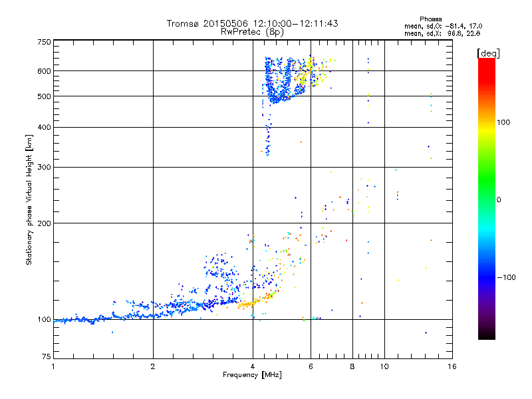This screenshot has width=532, height=399.
Task: Click the '-100' colorbar tick label
Action: click(x=506, y=277)
